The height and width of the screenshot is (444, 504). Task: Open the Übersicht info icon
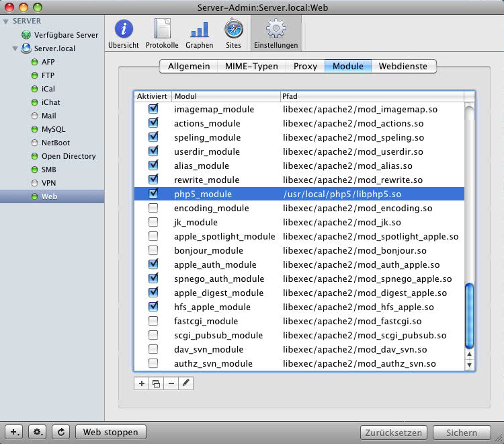pos(124,30)
